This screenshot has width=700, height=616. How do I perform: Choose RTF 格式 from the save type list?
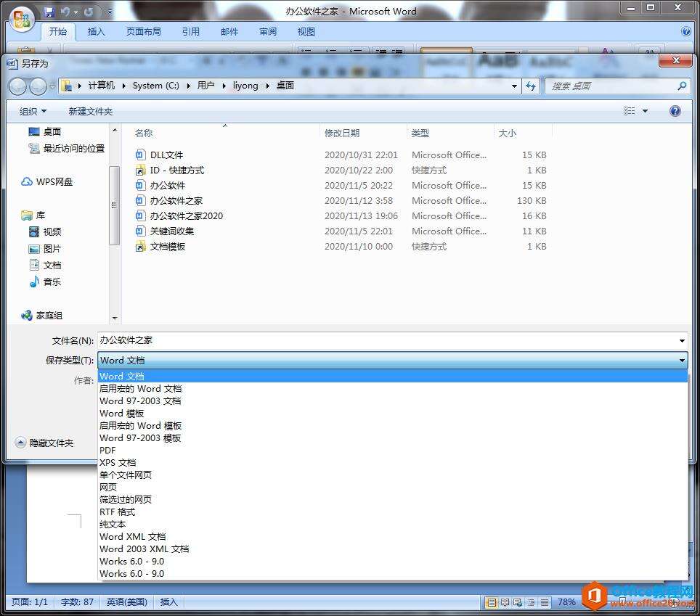point(392,512)
